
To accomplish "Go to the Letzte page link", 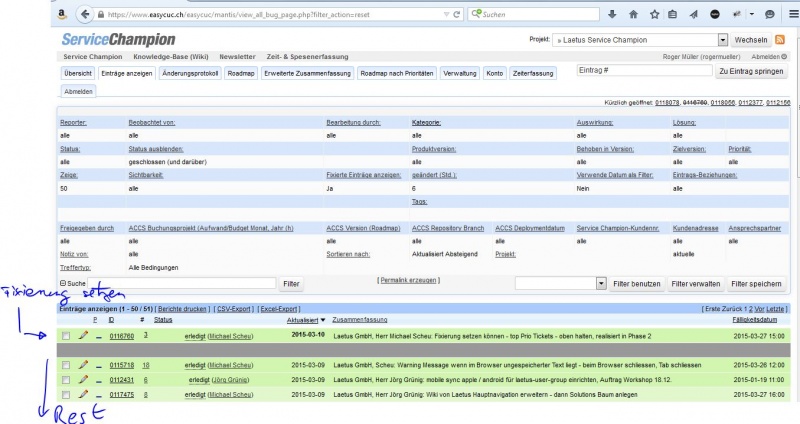I will [x=775, y=309].
